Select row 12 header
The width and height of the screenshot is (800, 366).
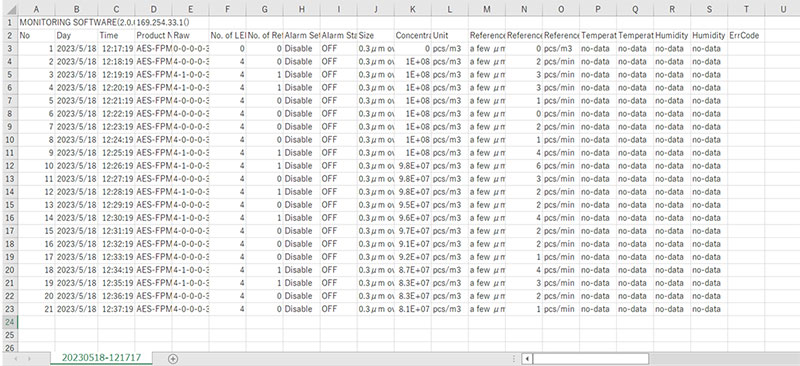pyautogui.click(x=9, y=165)
